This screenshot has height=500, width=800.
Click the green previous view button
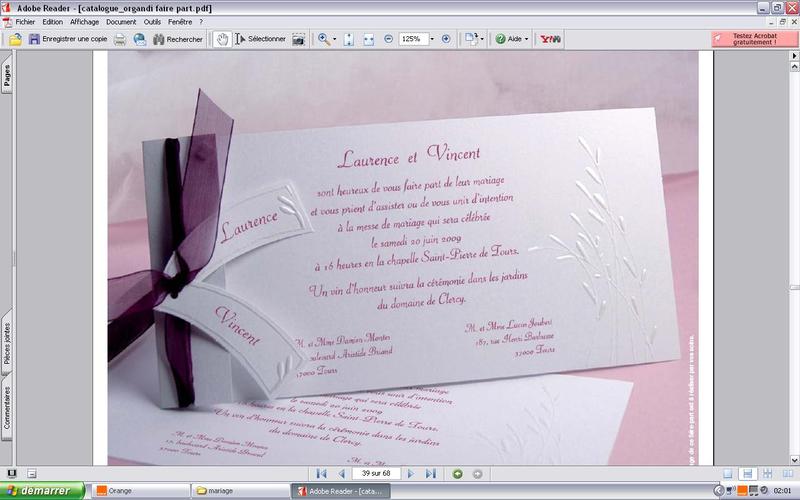pyautogui.click(x=458, y=473)
